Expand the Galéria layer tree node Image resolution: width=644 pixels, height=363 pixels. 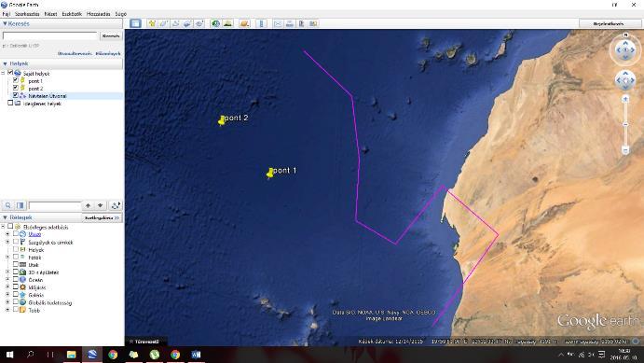tap(7, 294)
